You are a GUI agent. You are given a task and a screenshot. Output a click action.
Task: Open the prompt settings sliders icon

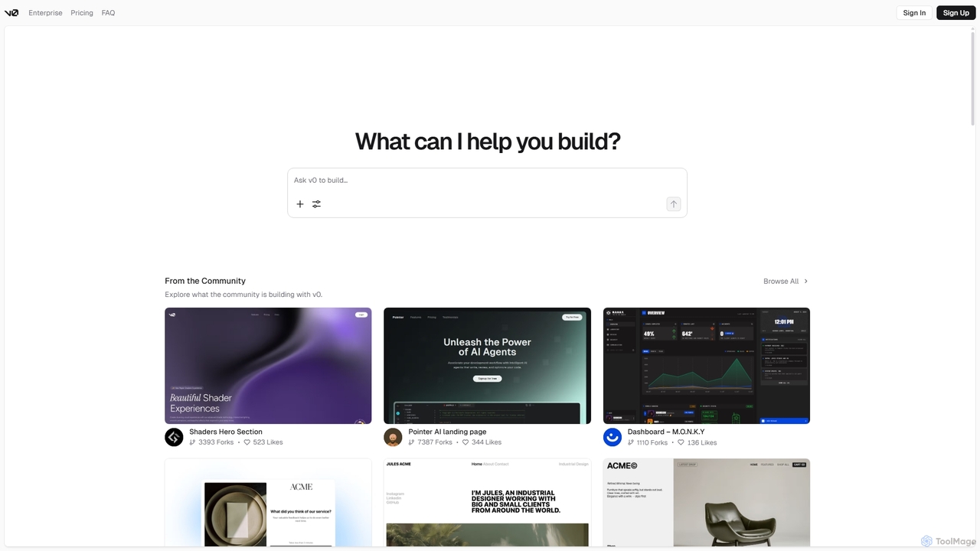(316, 204)
